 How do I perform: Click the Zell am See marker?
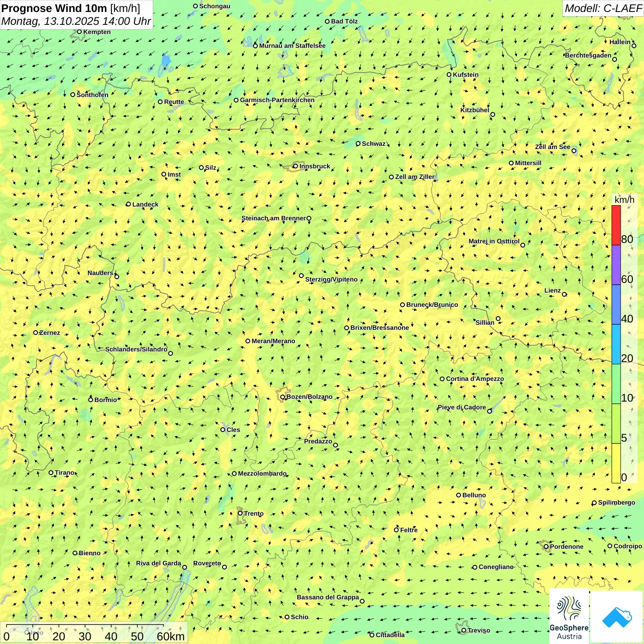pos(574,150)
